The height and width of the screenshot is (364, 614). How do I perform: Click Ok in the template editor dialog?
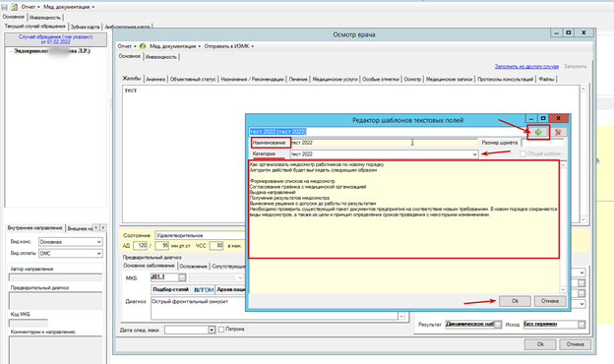tap(515, 301)
